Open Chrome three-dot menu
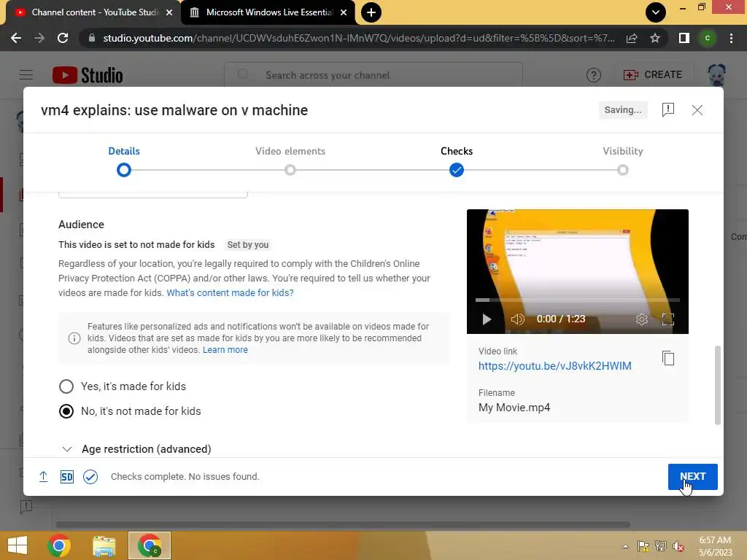This screenshot has width=747, height=560. (x=731, y=38)
